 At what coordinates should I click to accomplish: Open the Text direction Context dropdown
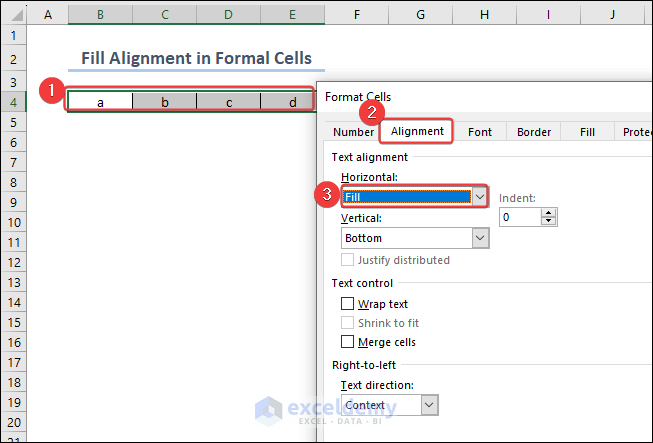pos(429,405)
